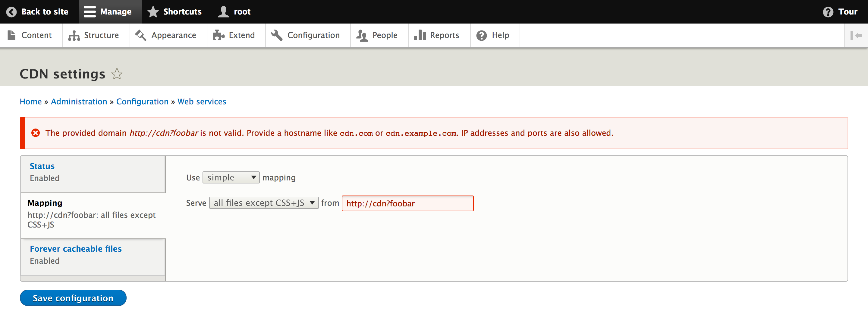Click the root user icon
Screen dimensions: 868x312
click(223, 12)
